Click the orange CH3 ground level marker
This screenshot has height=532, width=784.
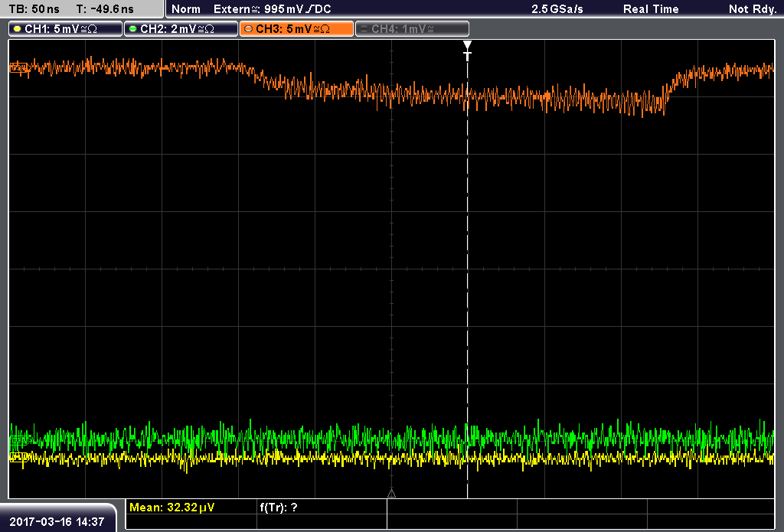[19, 68]
